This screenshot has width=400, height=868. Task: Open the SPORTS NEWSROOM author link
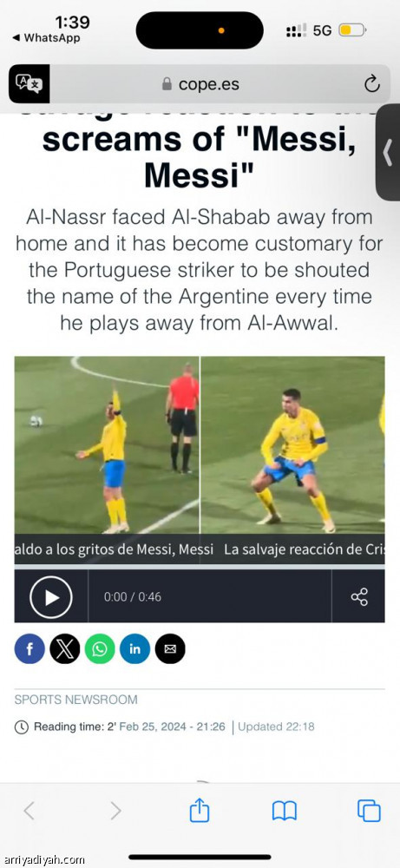pos(75,699)
